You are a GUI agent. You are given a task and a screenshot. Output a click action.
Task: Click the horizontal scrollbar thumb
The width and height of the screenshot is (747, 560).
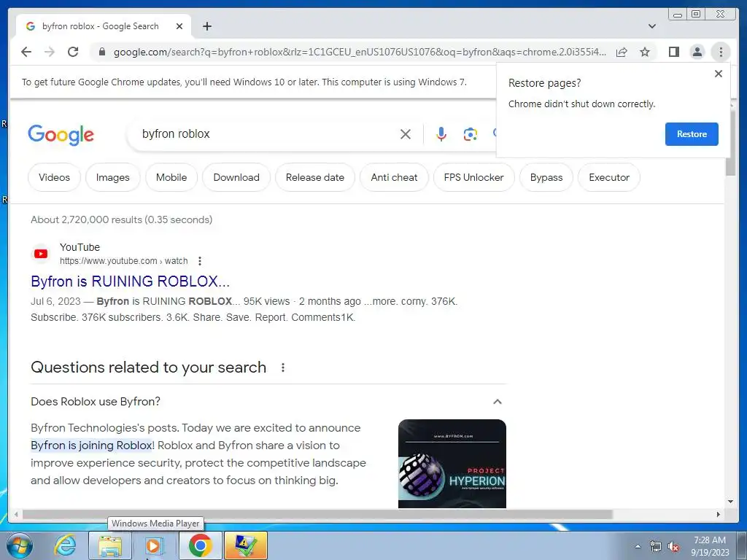point(317,514)
